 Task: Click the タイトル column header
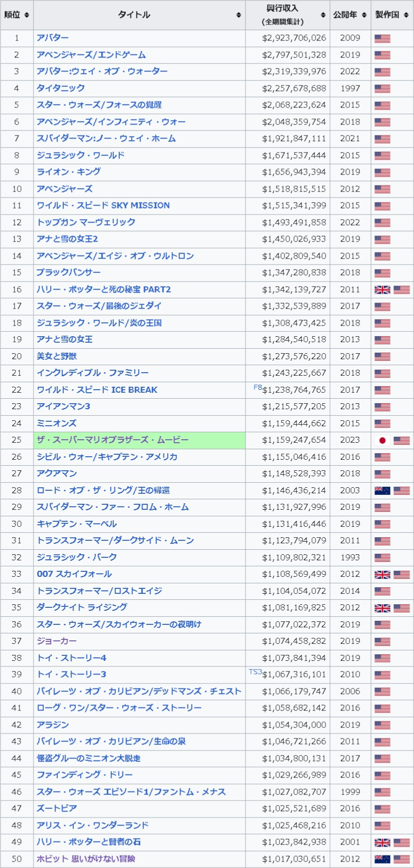click(x=139, y=15)
